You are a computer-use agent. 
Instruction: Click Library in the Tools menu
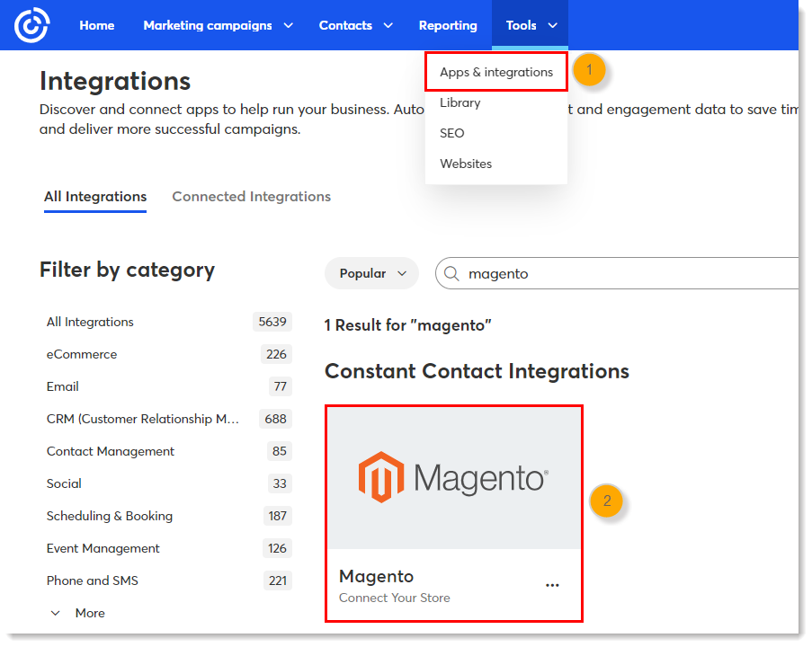pyautogui.click(x=460, y=102)
